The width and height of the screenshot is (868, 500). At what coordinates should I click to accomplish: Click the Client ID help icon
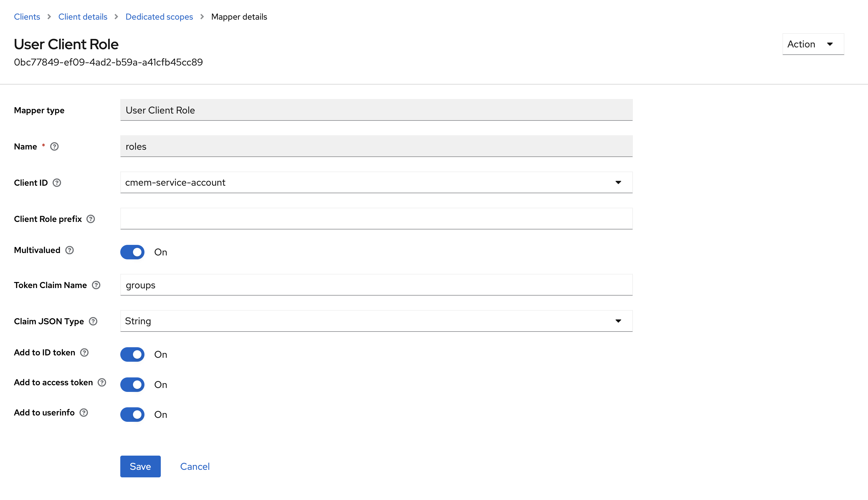point(57,183)
